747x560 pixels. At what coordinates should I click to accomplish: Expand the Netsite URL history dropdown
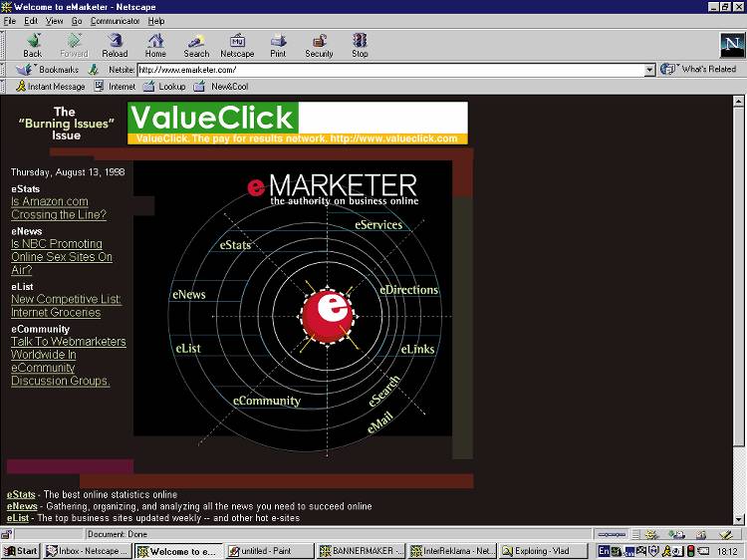click(x=649, y=70)
